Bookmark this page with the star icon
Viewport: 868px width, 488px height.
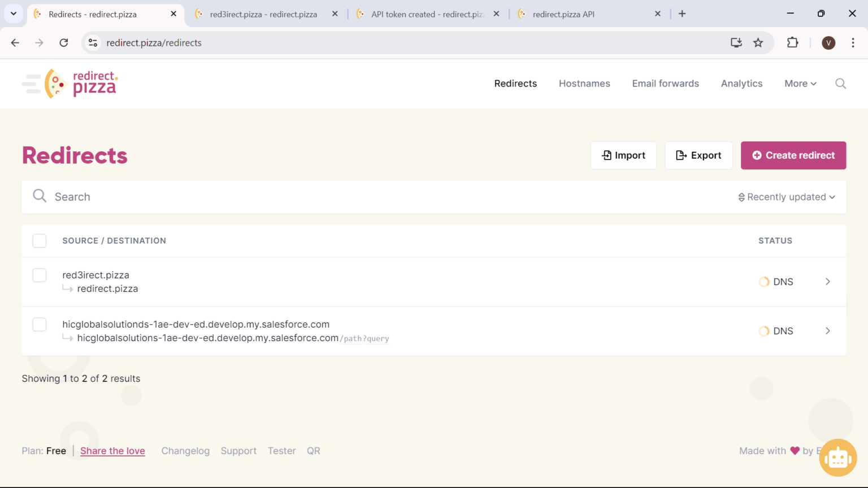[x=758, y=43]
